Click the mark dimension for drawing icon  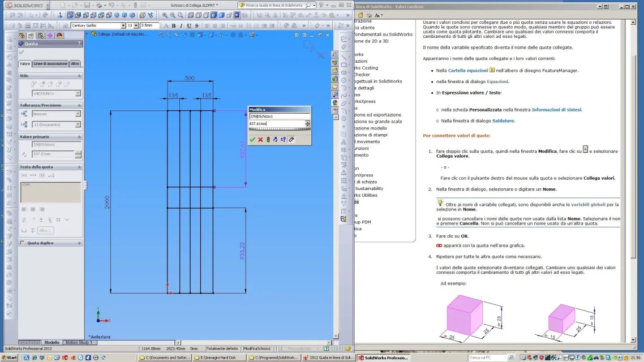click(291, 140)
